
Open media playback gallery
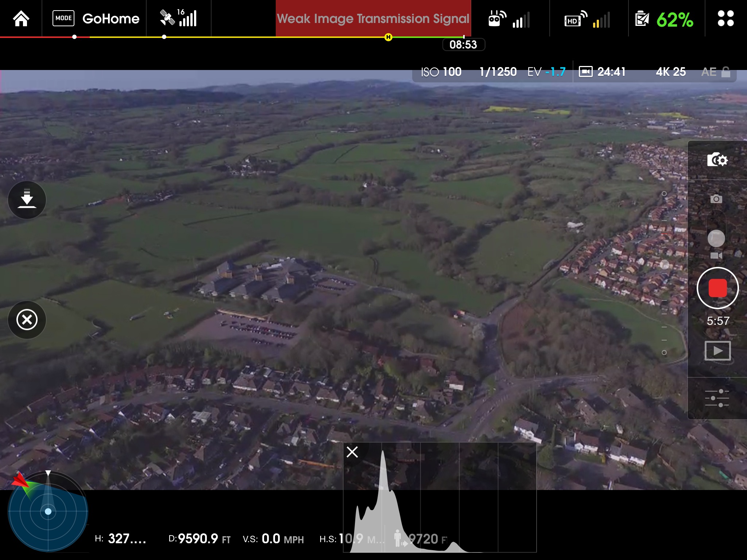click(x=717, y=351)
